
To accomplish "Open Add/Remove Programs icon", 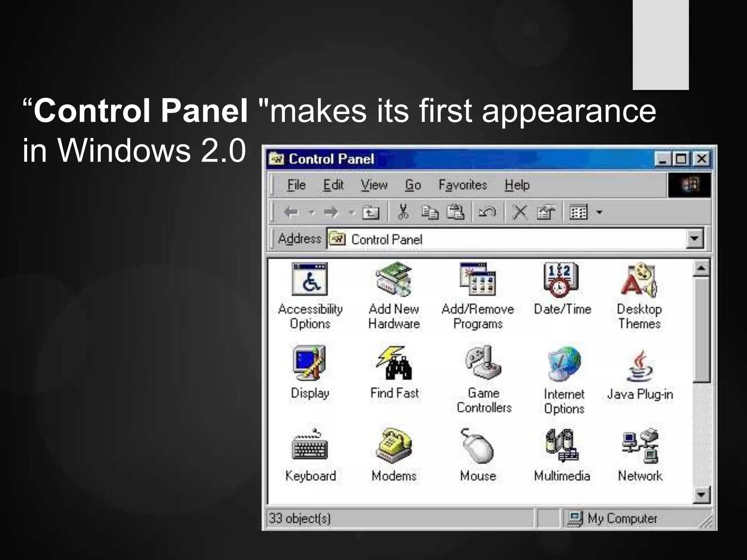I will (x=477, y=279).
